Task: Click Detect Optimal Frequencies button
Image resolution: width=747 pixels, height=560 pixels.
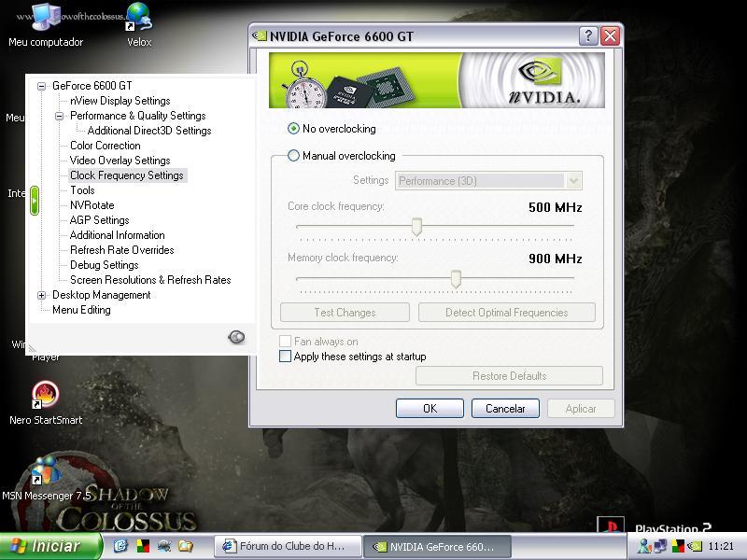Action: click(x=506, y=313)
